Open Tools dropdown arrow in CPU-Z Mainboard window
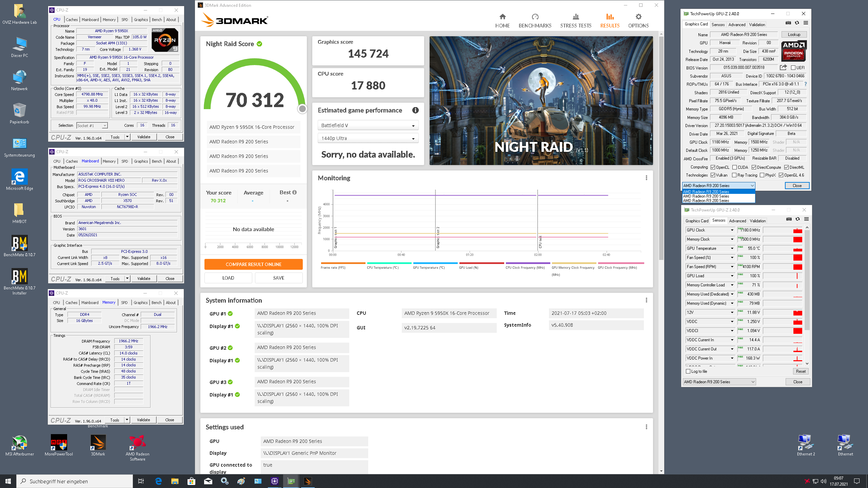The width and height of the screenshot is (868, 488). [x=127, y=279]
